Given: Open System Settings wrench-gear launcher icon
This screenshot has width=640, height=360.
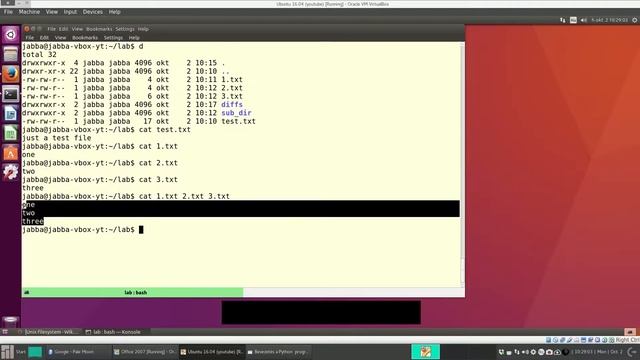Looking at the screenshot, I should pyautogui.click(x=11, y=173).
